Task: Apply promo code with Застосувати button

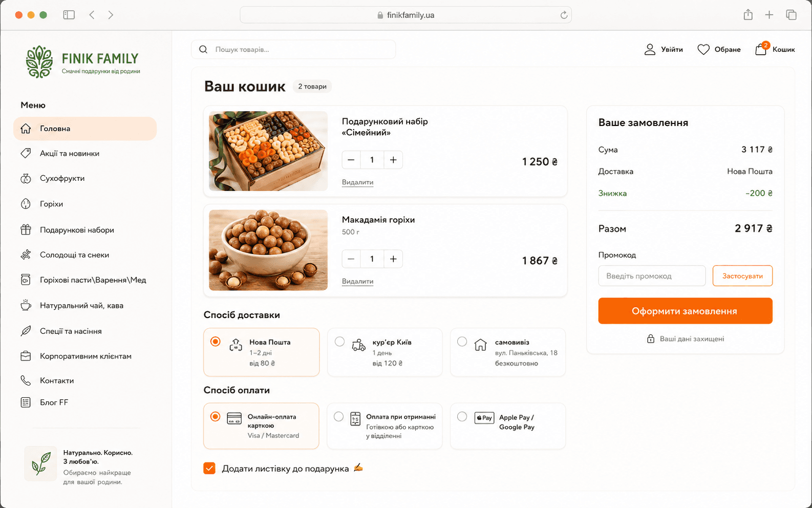Action: [742, 276]
